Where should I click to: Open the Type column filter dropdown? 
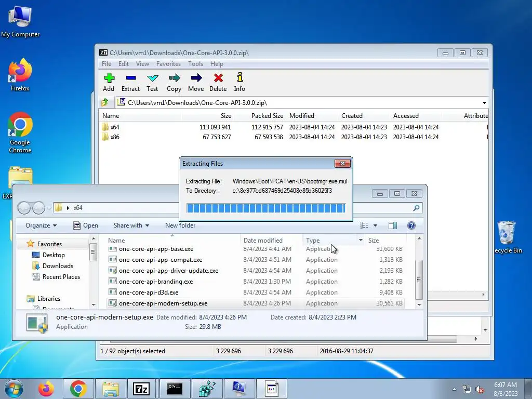point(361,240)
